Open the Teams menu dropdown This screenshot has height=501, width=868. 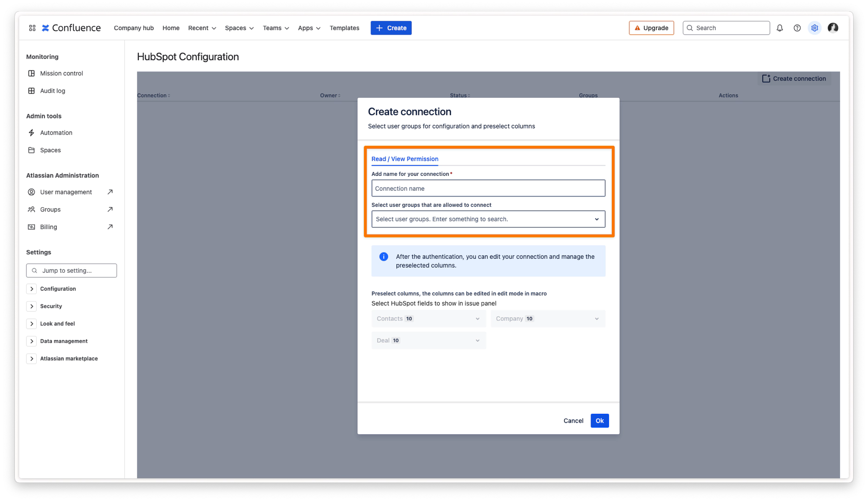coord(276,28)
